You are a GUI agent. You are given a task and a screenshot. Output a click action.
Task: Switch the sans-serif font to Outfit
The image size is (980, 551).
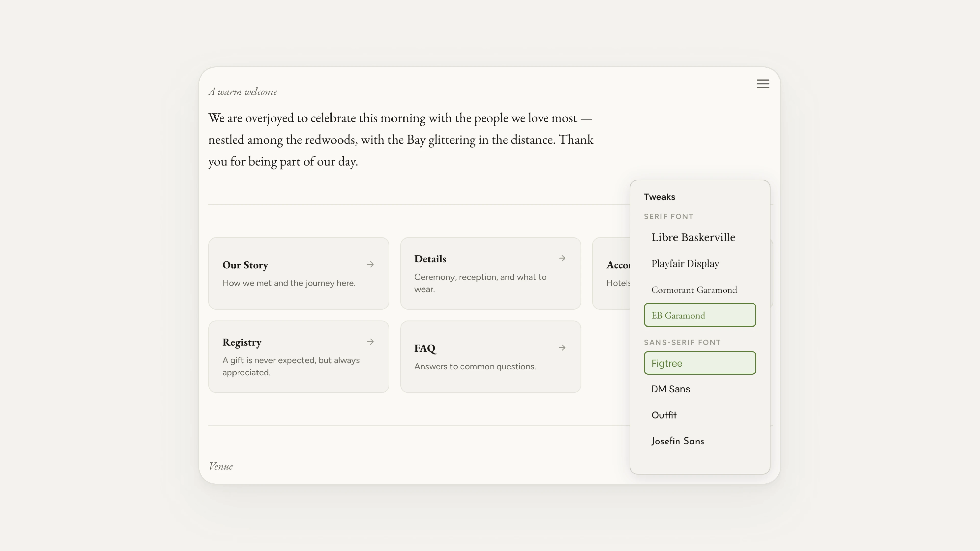(664, 415)
